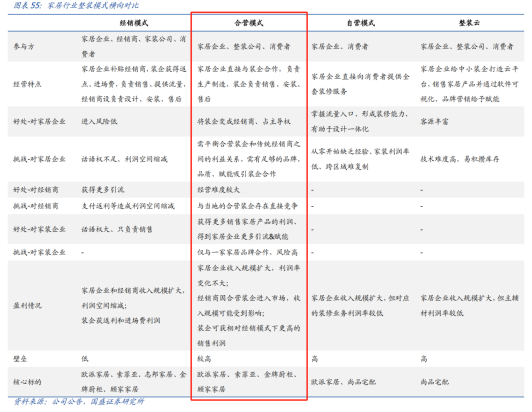Select the 参与方 cell in the 经销模式 column
532x412 pixels.
(134, 46)
